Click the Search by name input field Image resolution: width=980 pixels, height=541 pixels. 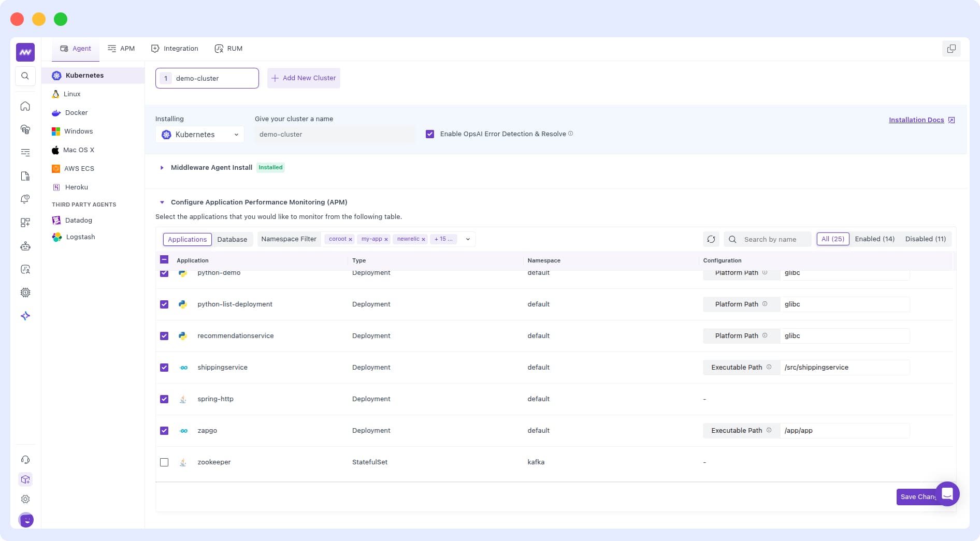coord(774,239)
